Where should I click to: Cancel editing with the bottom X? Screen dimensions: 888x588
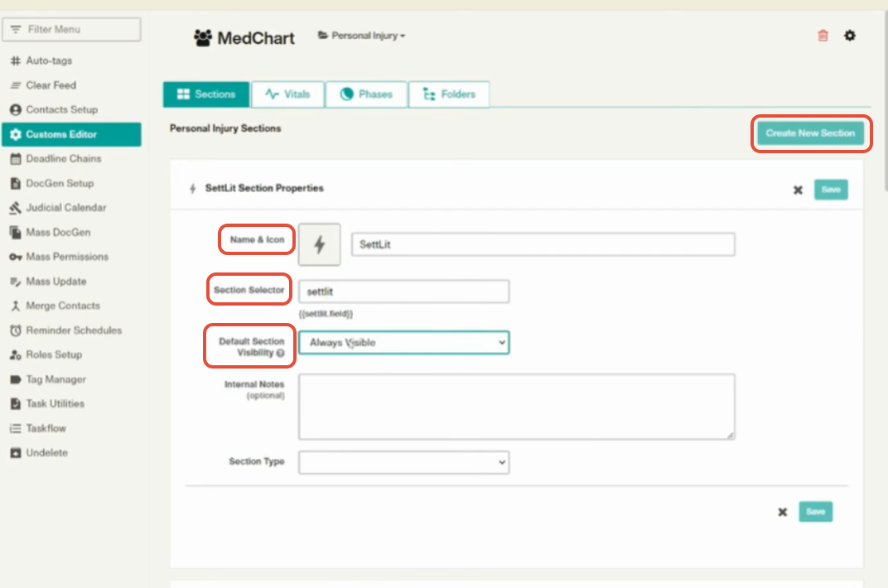[782, 512]
